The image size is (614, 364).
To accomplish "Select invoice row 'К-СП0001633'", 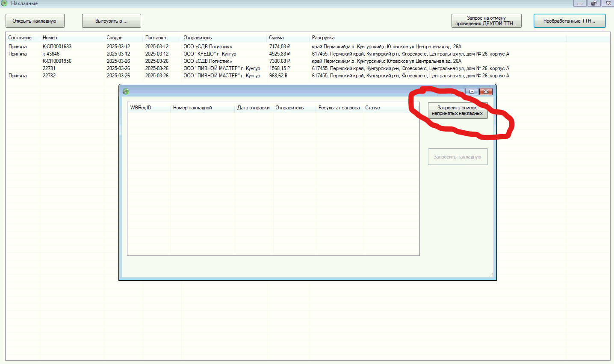I will (307, 47).
